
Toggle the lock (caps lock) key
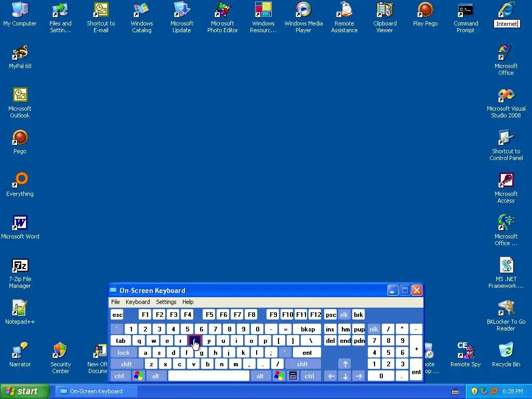click(124, 353)
